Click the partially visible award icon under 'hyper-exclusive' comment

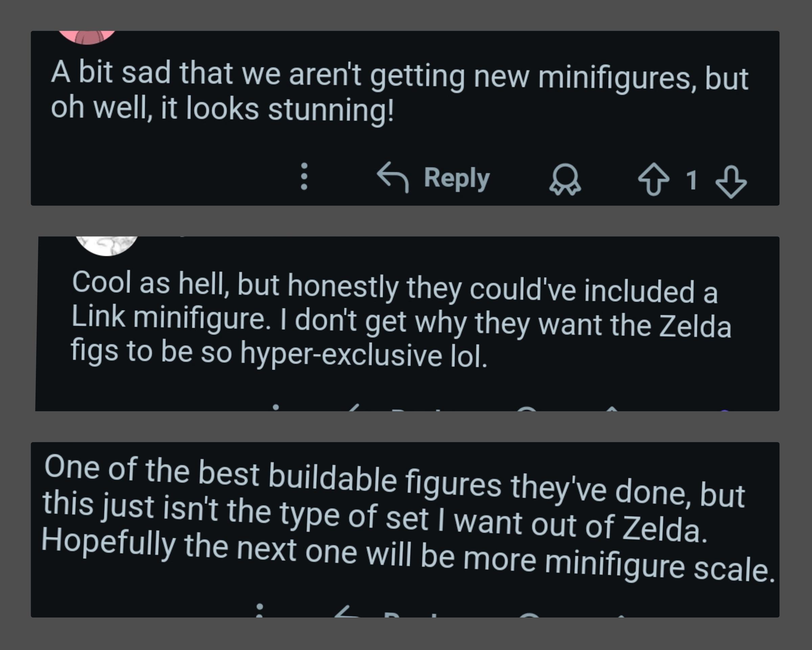[526, 409]
